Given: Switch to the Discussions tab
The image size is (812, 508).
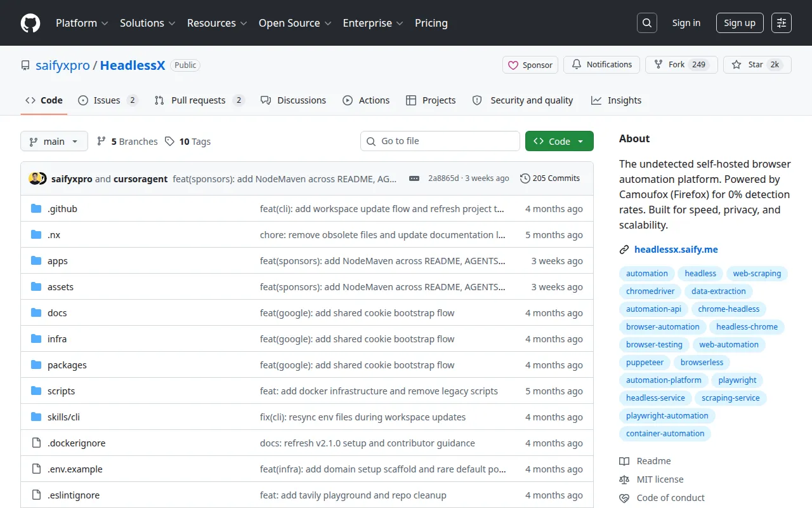Looking at the screenshot, I should (x=293, y=100).
